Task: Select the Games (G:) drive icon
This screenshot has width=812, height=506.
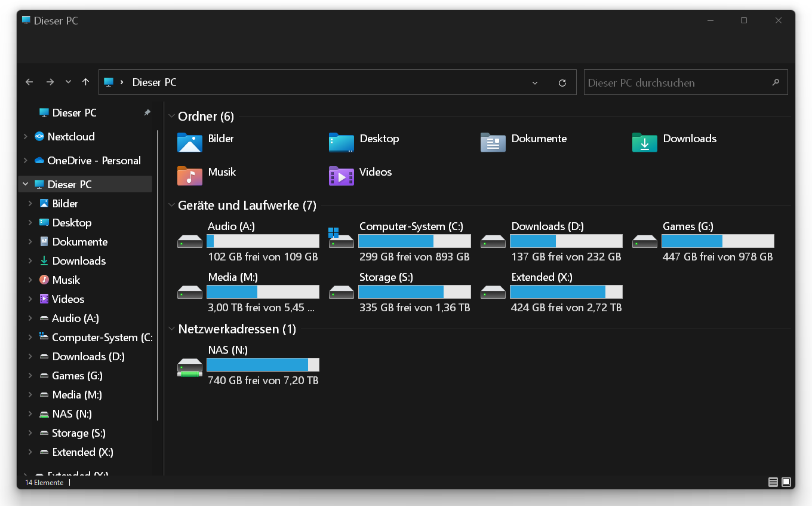Action: coord(645,241)
